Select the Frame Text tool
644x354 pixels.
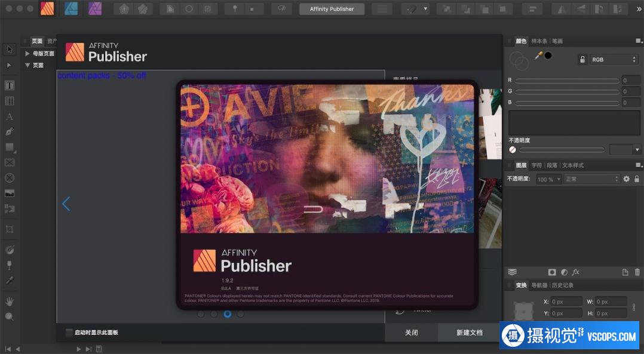coord(10,85)
